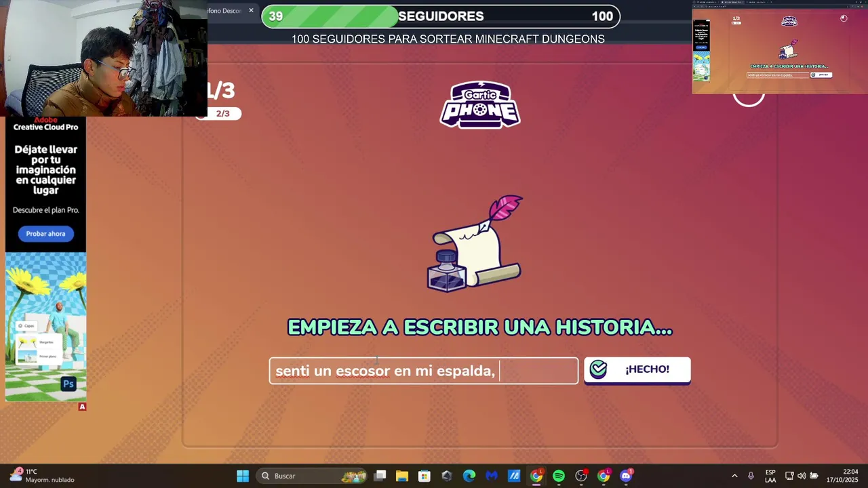Click the Photoshop Ps icon in ad
This screenshot has height=488, width=868.
[68, 384]
